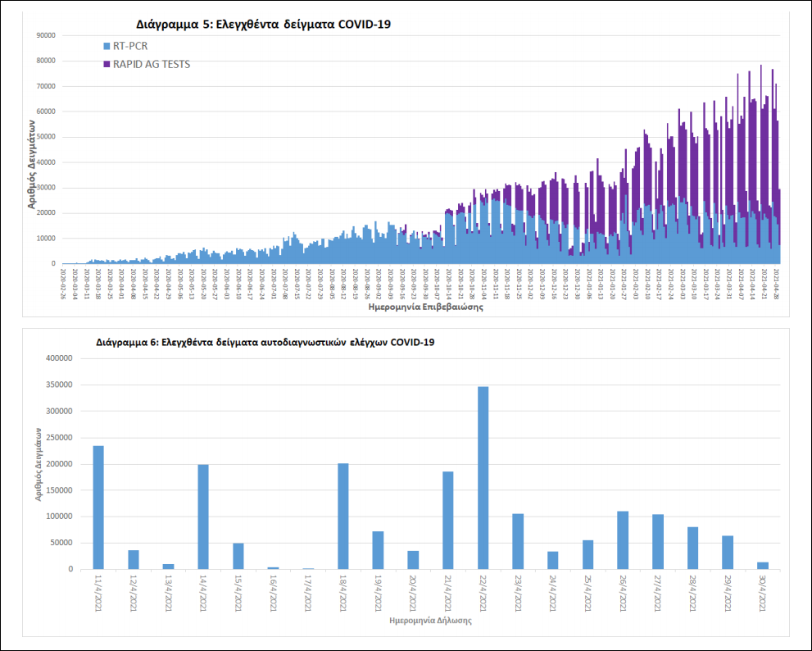Click the bar for 11/4/2021
The height and width of the screenshot is (651, 812).
tap(98, 507)
